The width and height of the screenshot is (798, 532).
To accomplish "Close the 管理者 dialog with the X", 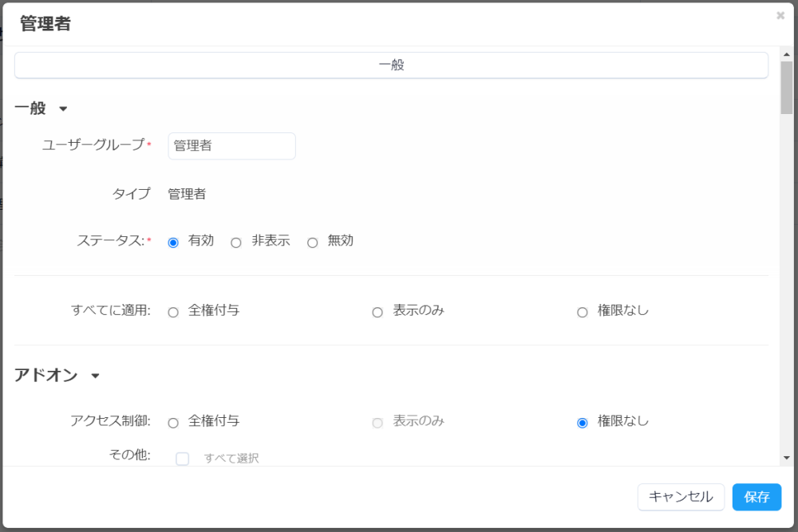I will click(x=780, y=15).
